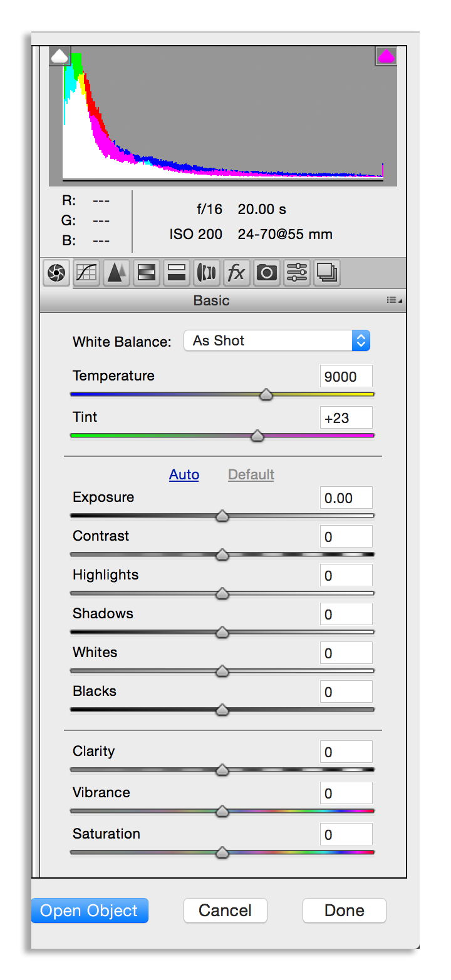The height and width of the screenshot is (980, 451).
Task: Open the Basic panel options menu
Action: pos(394,300)
